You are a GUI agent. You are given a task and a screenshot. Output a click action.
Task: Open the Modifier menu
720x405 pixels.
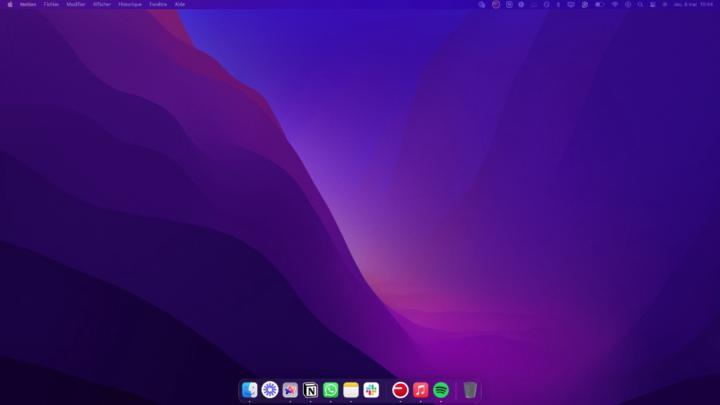click(x=76, y=4)
